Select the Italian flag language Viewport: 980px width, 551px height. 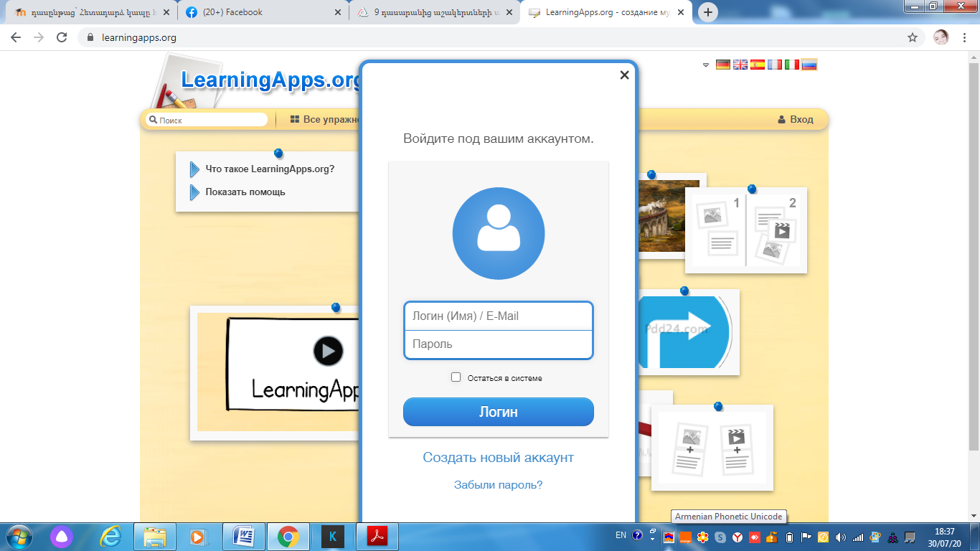pos(792,65)
